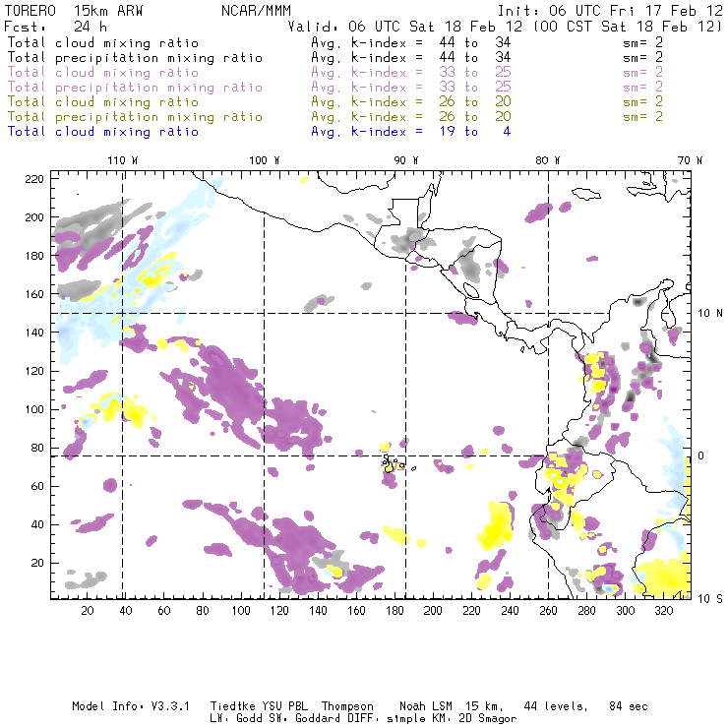The width and height of the screenshot is (728, 728).
Task: Click vertical-axis tick label "160"
Action: (x=34, y=294)
